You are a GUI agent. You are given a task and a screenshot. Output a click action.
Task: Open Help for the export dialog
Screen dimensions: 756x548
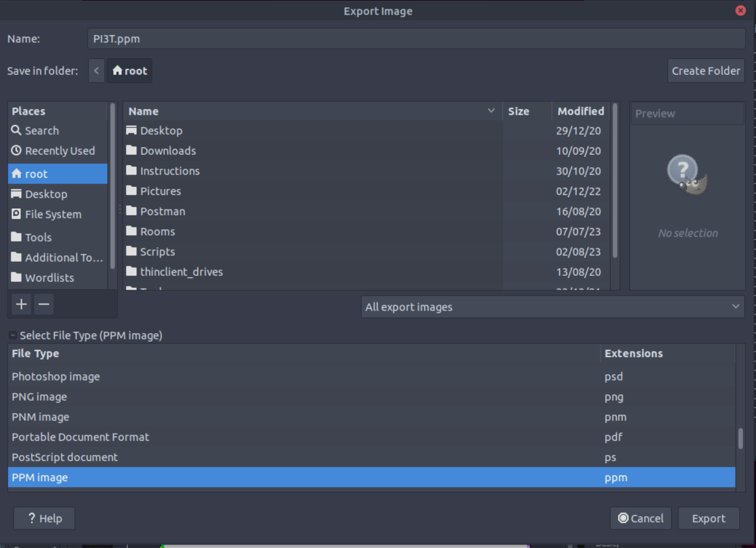click(44, 519)
